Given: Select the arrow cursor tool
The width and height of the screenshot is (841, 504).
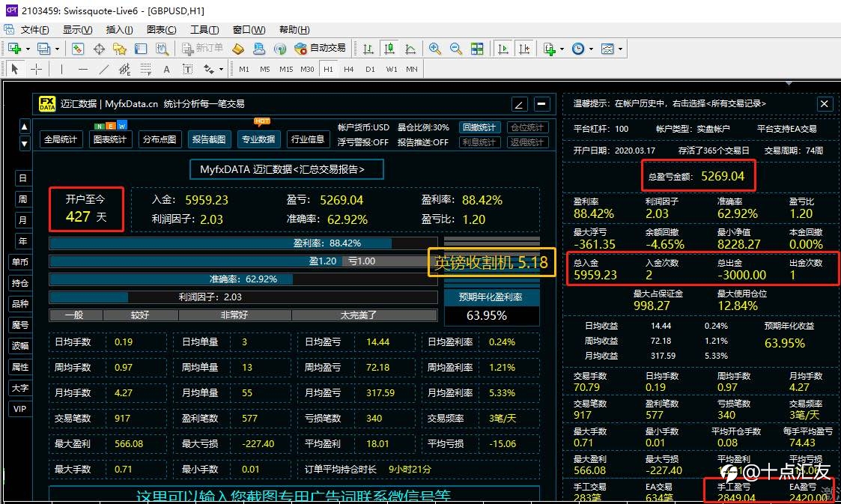Looking at the screenshot, I should pyautogui.click(x=15, y=69).
